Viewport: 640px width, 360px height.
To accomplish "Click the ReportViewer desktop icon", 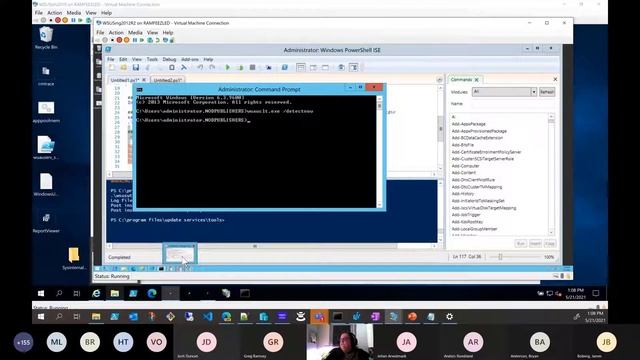I will 46,222.
